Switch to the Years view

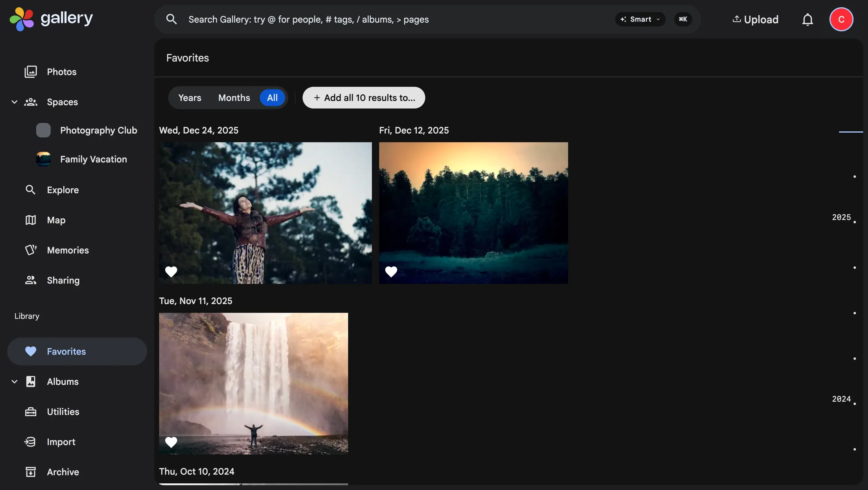click(190, 98)
